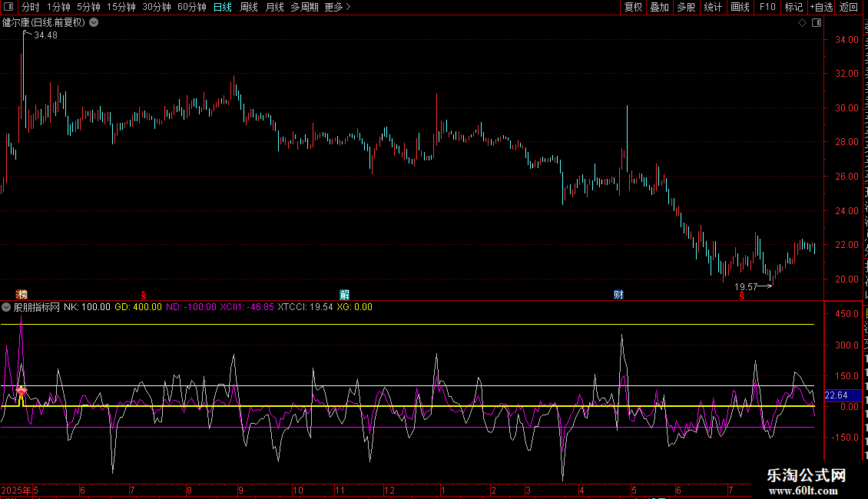The image size is (868, 499).
Task: Click the 股朋指标网 indicator name
Action: pos(37,307)
